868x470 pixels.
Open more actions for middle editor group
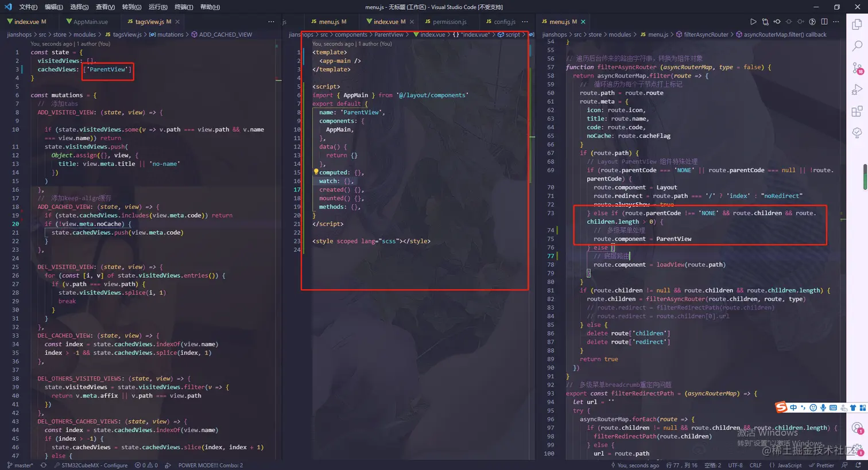(x=525, y=22)
